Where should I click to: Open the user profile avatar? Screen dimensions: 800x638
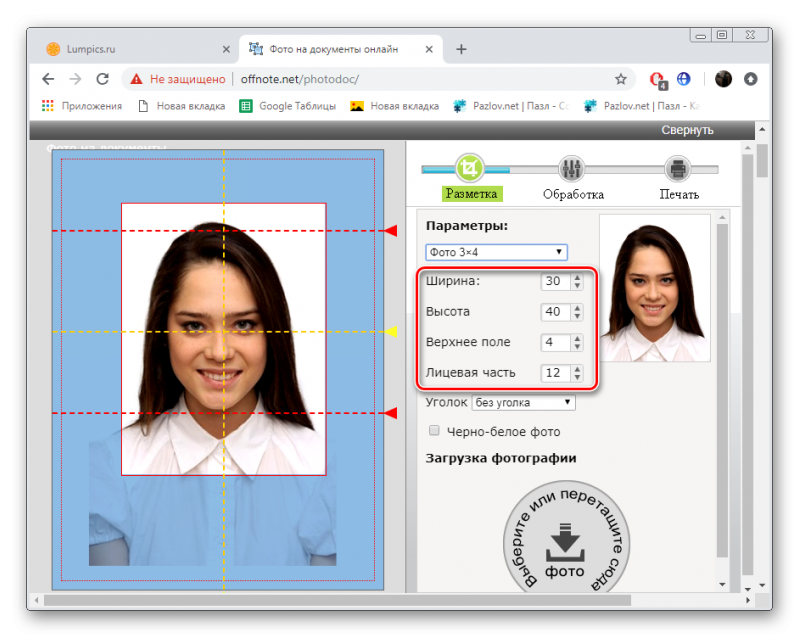pos(723,79)
